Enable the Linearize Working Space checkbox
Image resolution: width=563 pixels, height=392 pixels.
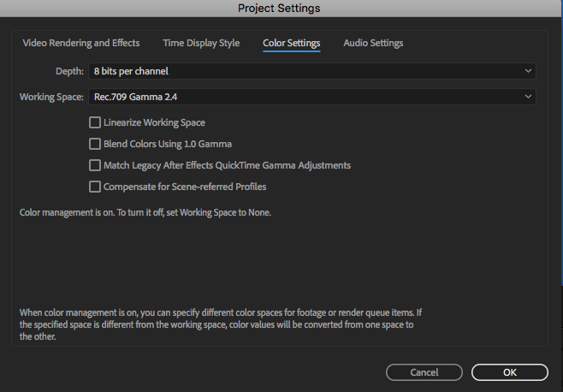click(x=95, y=122)
